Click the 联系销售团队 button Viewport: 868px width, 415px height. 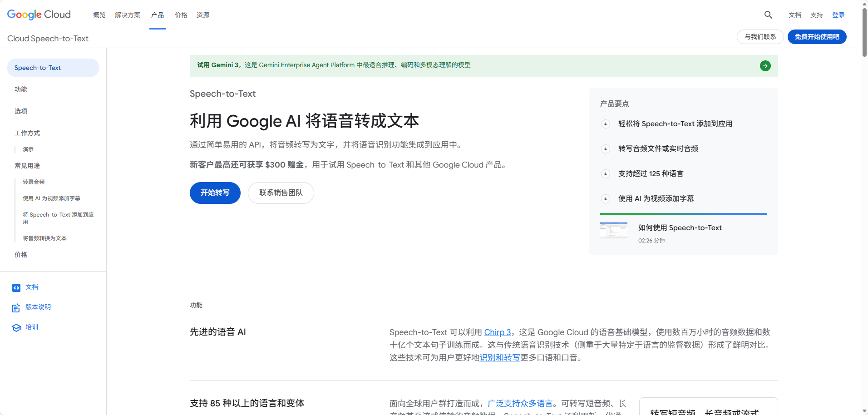pos(281,193)
